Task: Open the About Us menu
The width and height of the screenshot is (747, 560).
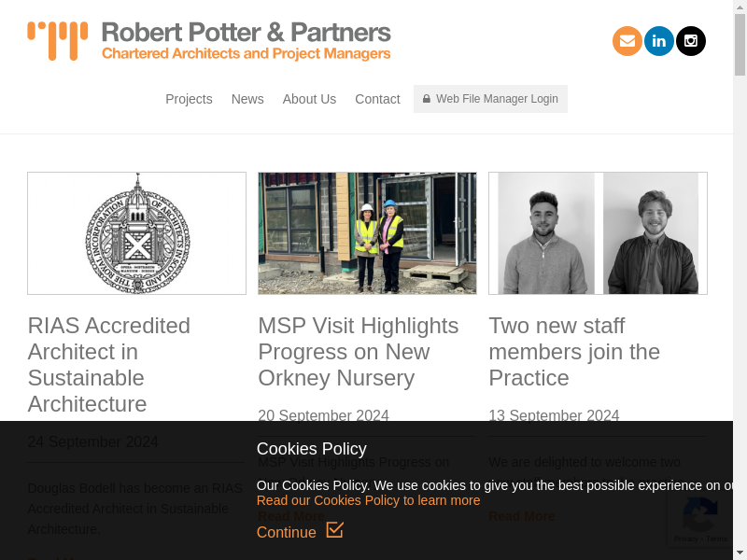Action: [309, 99]
